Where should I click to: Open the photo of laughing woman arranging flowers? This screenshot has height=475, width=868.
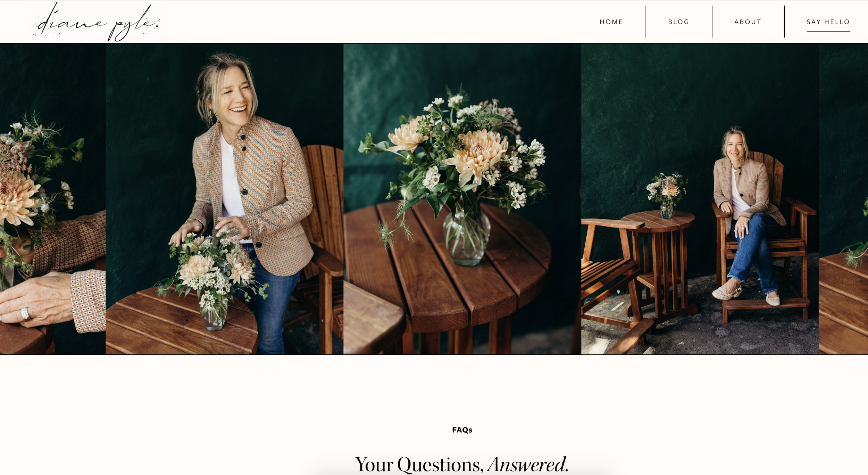click(224, 199)
